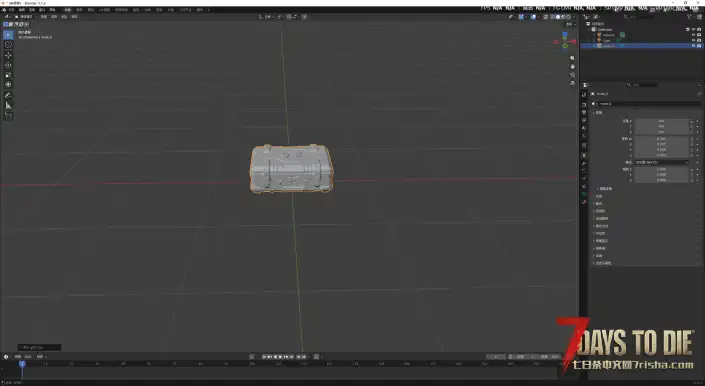This screenshot has height=386, width=705.
Task: Toggle snapping magnet in viewport header
Action: (x=289, y=17)
